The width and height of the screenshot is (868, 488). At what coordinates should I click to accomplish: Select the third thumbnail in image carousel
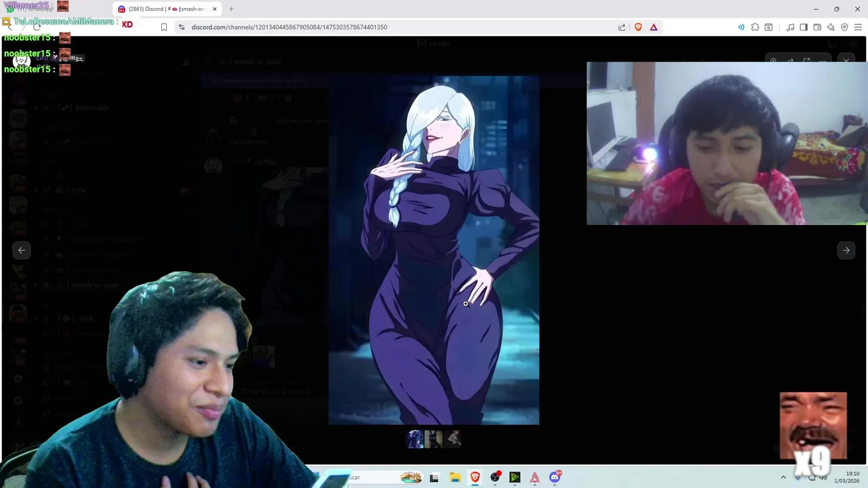pyautogui.click(x=453, y=439)
